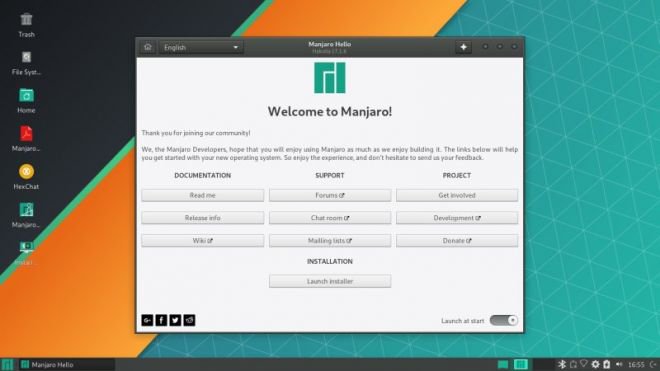Open the Twitter social icon

[x=175, y=320]
